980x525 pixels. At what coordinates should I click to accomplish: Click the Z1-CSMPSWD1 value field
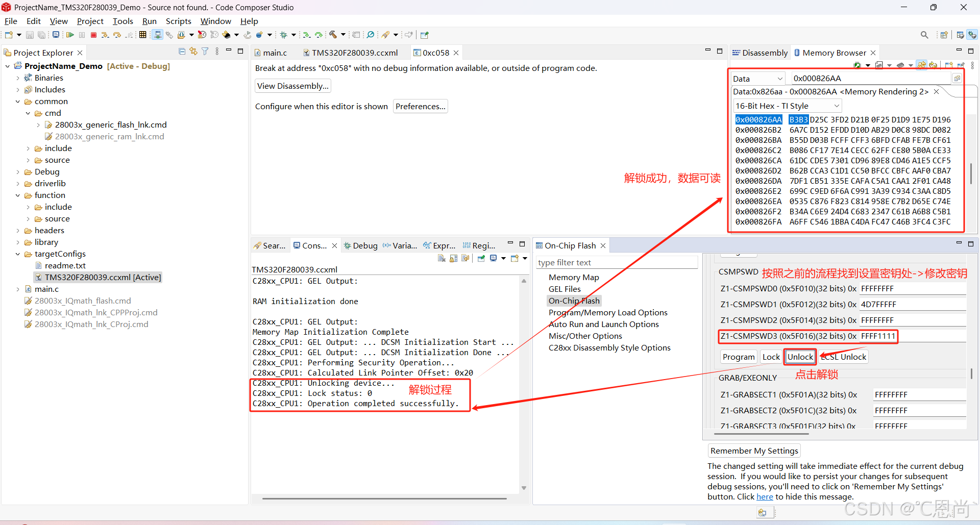(913, 304)
